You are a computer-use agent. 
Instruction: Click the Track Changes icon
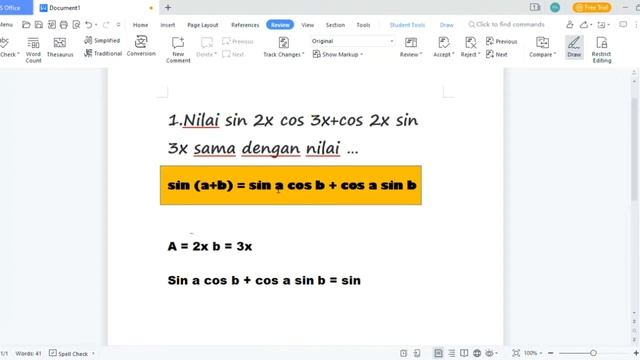pyautogui.click(x=284, y=42)
